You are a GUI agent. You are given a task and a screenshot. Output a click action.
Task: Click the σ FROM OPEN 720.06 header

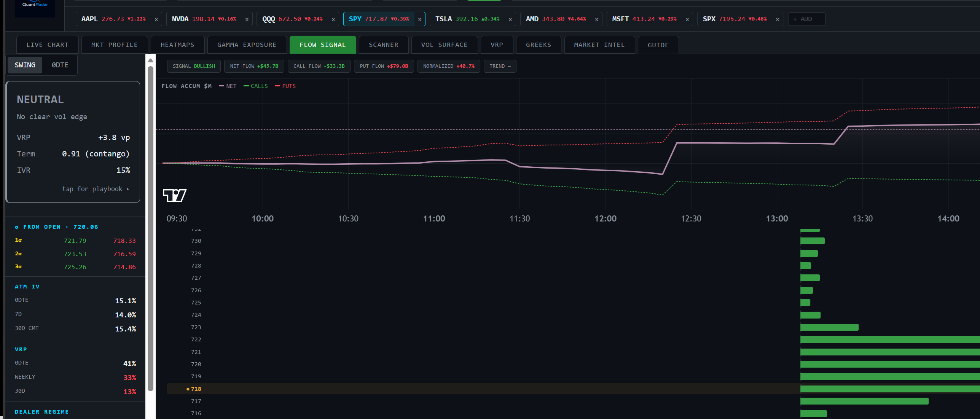tap(56, 227)
